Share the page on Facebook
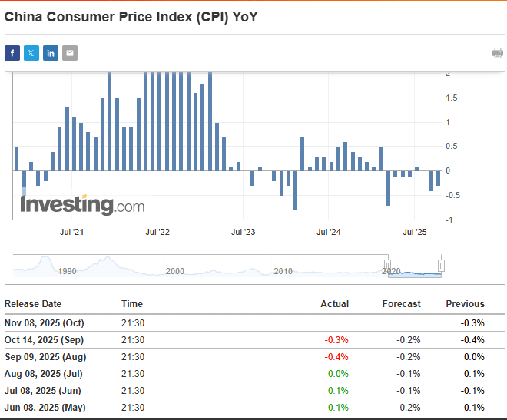507x420 pixels. pos(12,53)
